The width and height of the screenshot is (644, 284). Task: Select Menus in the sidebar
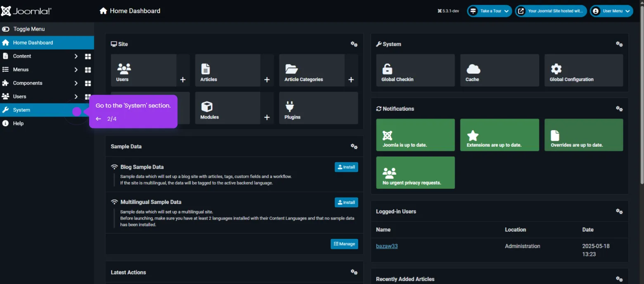(21, 70)
